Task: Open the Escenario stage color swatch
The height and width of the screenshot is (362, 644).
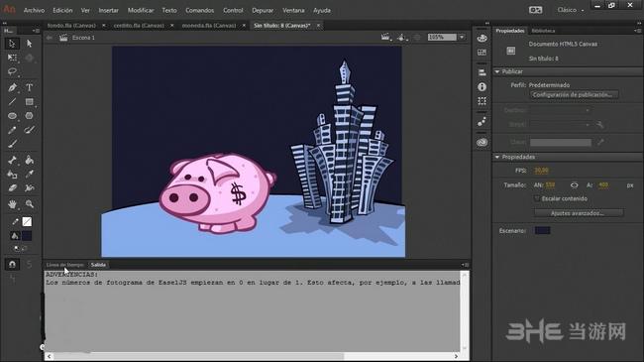Action: [x=542, y=231]
